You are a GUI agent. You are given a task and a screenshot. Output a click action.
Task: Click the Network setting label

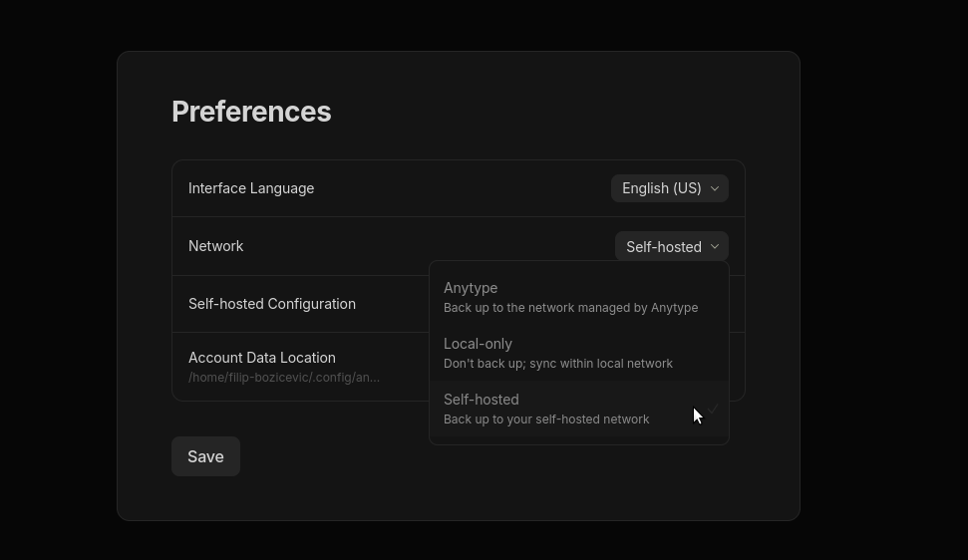tap(215, 246)
